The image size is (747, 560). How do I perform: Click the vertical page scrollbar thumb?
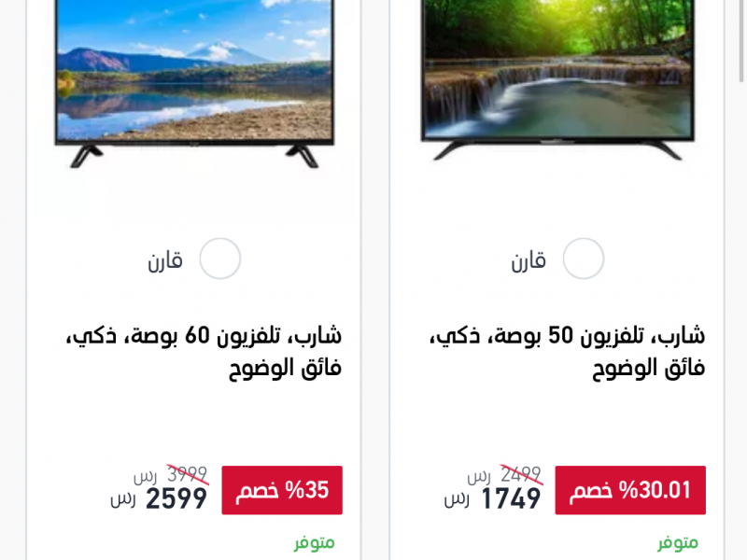[x=741, y=40]
